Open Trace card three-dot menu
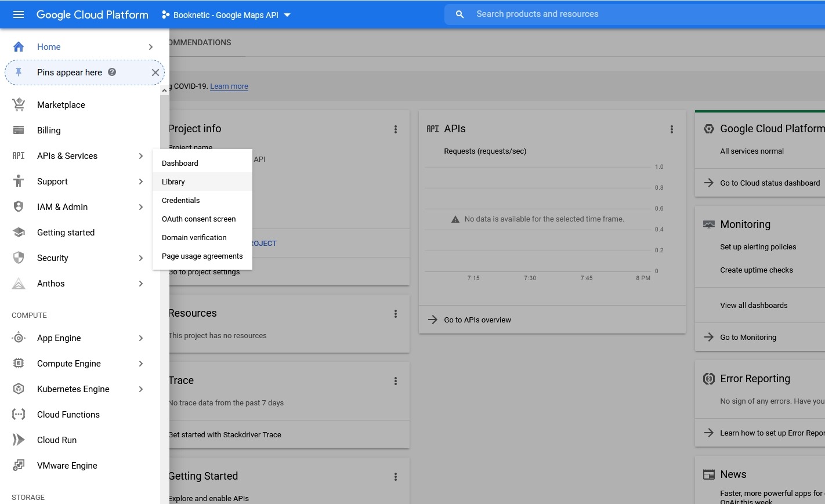The height and width of the screenshot is (504, 825). pos(396,381)
